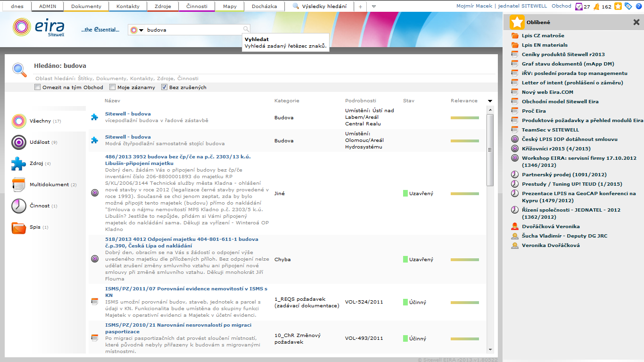Image resolution: width=644 pixels, height=362 pixels.
Task: Click clock icon beside Partnerský prodej favorite
Action: point(515,175)
